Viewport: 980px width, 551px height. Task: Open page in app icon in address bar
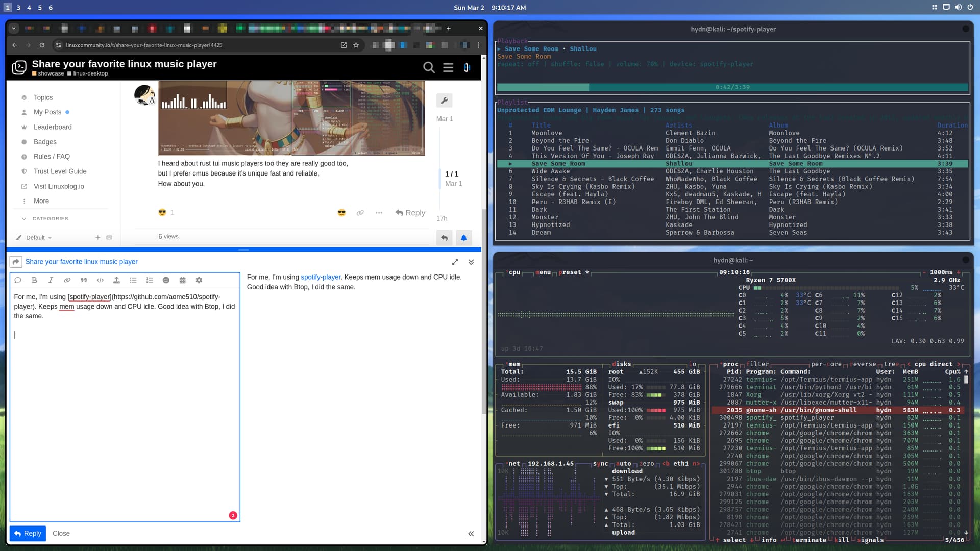click(344, 45)
